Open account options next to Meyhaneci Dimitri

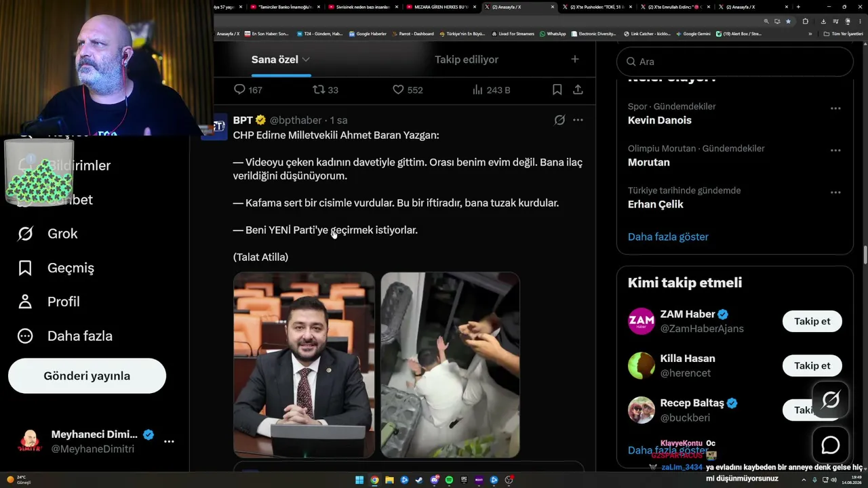(169, 441)
